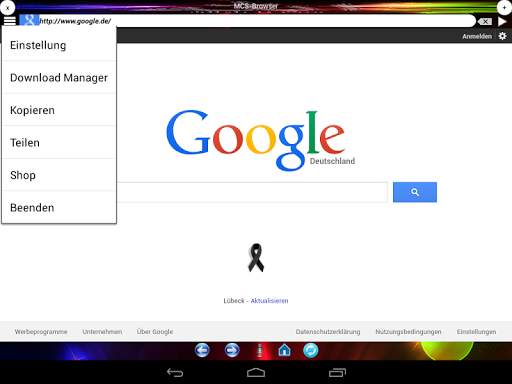This screenshot has height=384, width=512.
Task: Open the Über Google footer link
Action: pyautogui.click(x=155, y=332)
